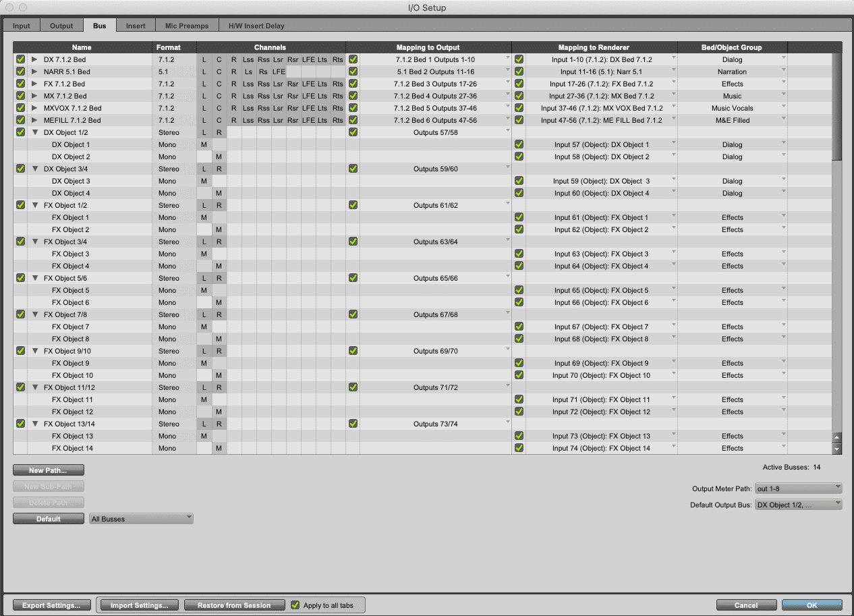Click the C channel cell of FX 7.1.2 Bed
The height and width of the screenshot is (616, 854).
point(219,84)
